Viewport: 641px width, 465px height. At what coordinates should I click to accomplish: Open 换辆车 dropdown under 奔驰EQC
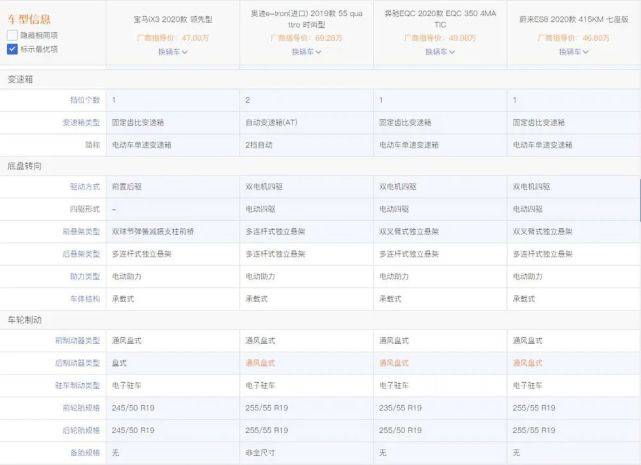point(440,52)
